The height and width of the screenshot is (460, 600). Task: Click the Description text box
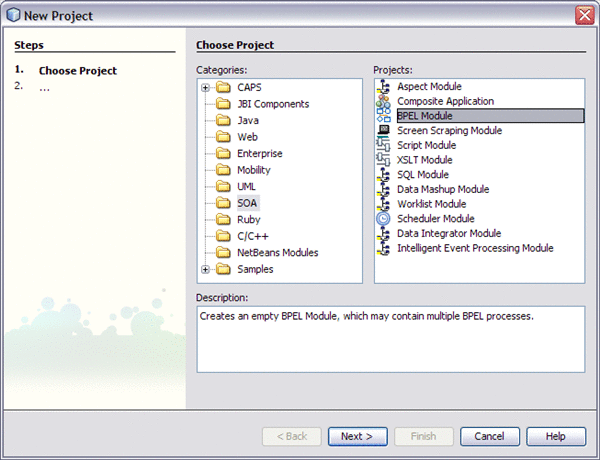(x=391, y=339)
